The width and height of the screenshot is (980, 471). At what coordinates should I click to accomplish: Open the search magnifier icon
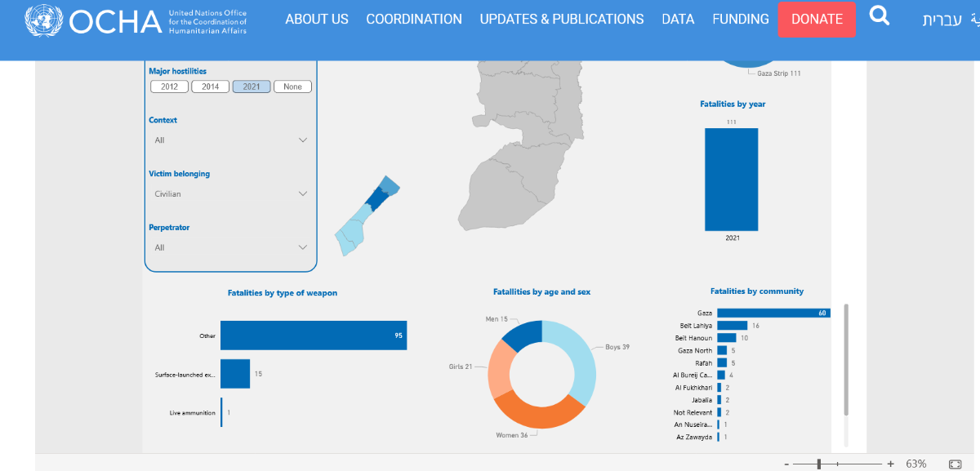879,16
